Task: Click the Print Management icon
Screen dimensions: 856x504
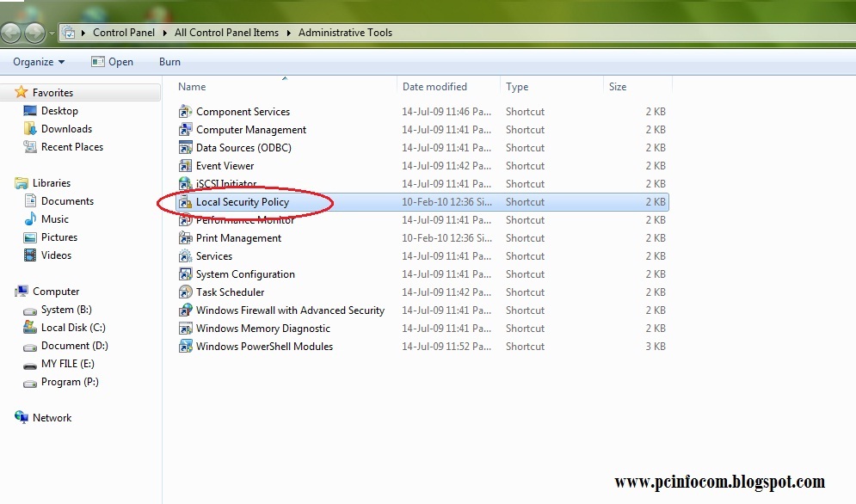Action: tap(186, 238)
